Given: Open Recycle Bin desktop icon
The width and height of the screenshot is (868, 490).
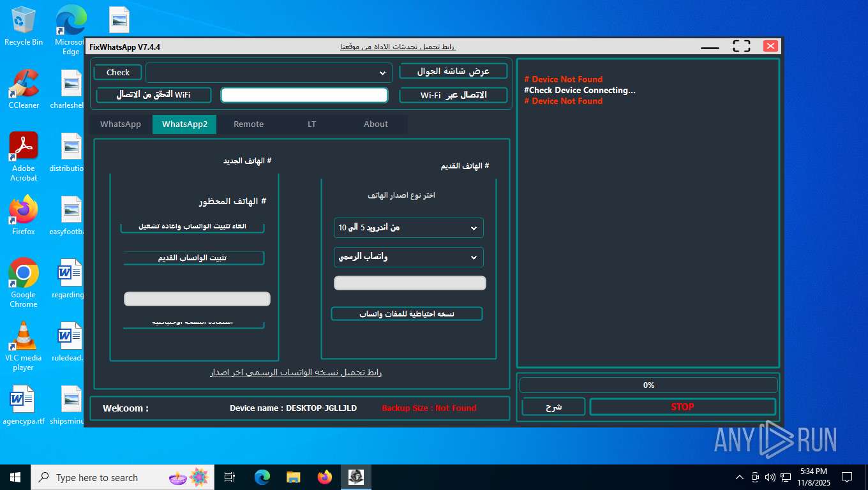Looking at the screenshot, I should (x=24, y=26).
